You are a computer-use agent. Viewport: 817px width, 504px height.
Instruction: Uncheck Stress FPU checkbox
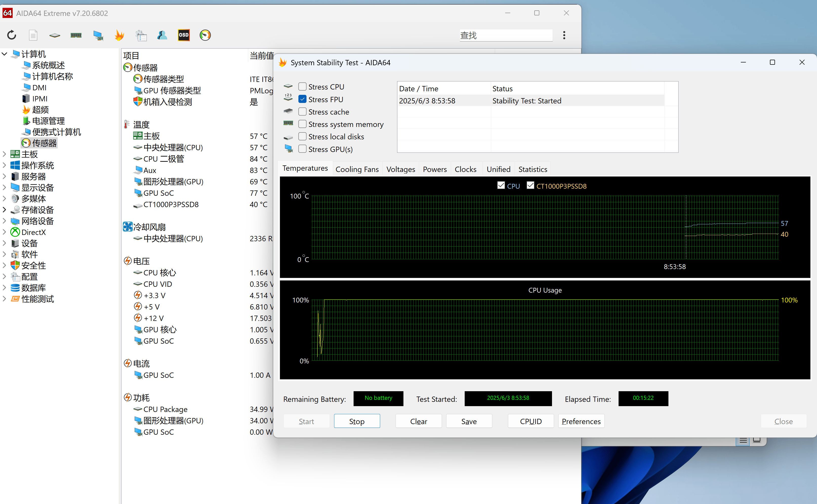(302, 99)
